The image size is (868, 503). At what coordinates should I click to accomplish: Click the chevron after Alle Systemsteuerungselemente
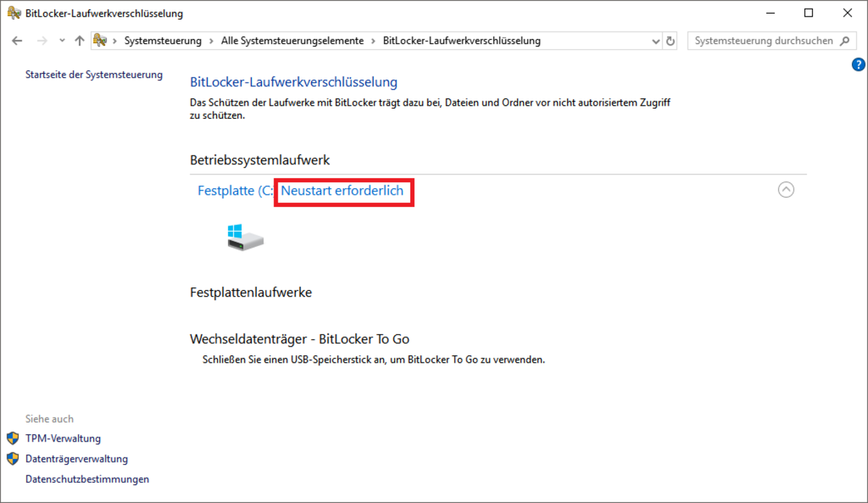(373, 41)
